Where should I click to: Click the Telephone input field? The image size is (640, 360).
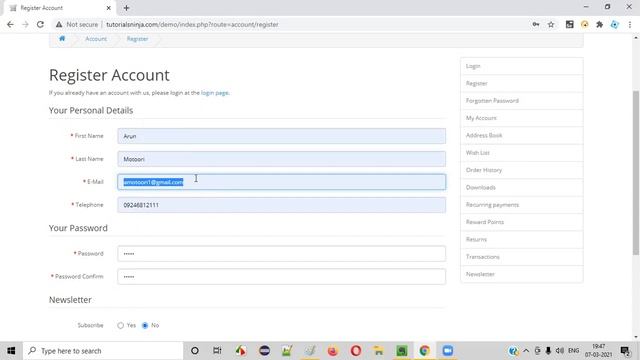(282, 205)
